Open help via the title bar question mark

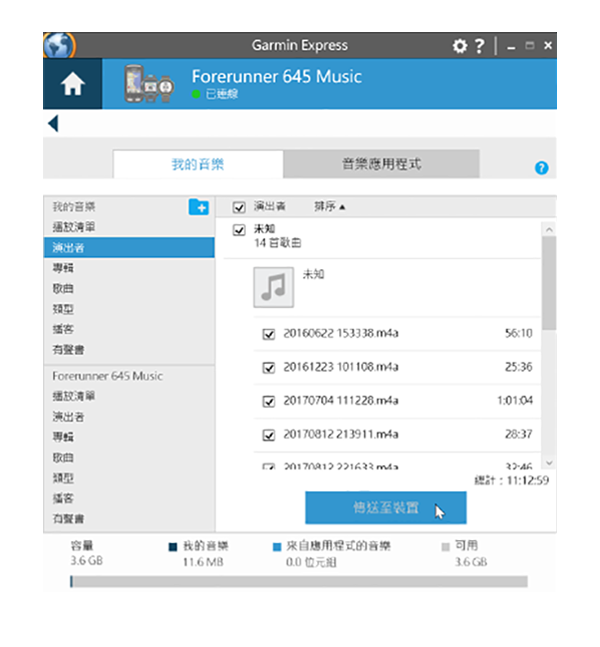[479, 45]
